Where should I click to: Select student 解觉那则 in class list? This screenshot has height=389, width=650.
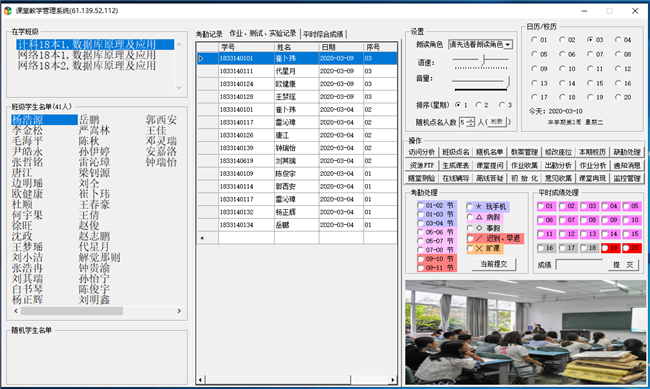(99, 258)
